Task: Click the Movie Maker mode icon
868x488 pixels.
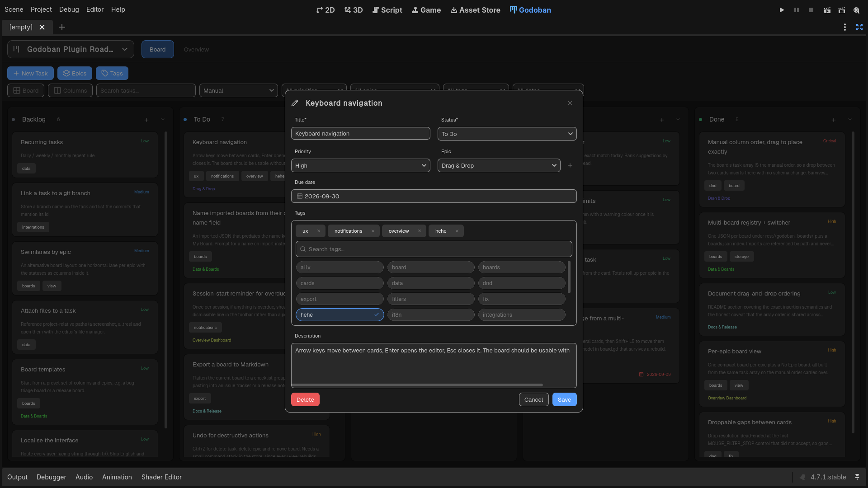Action: click(x=856, y=10)
